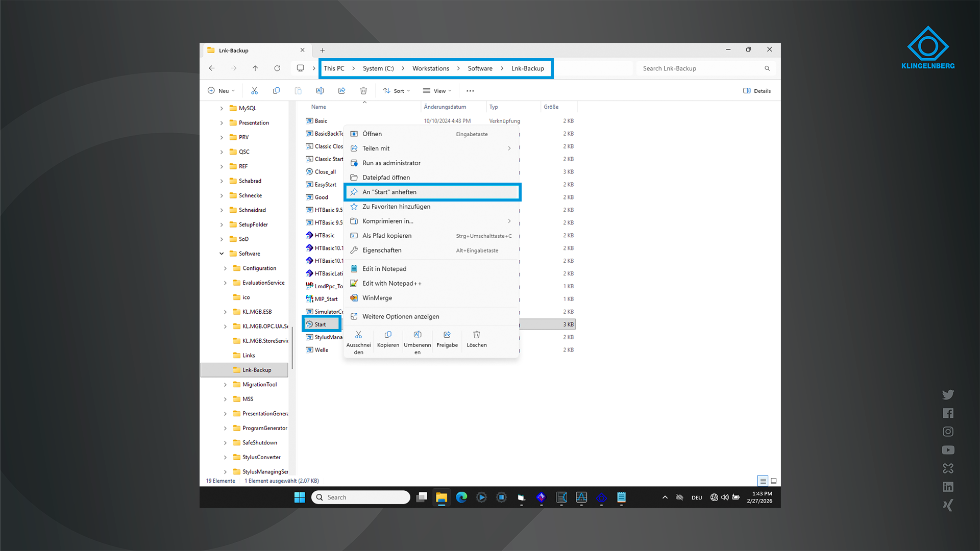This screenshot has width=980, height=551.
Task: Choose Als Pfad kopieren
Action: [x=431, y=236]
